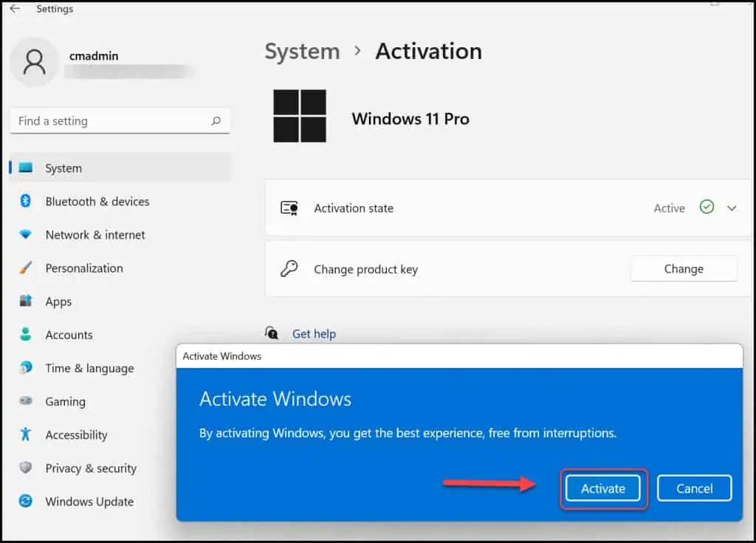Click the System breadcrumb link
Image resolution: width=756 pixels, height=543 pixels.
(x=302, y=51)
